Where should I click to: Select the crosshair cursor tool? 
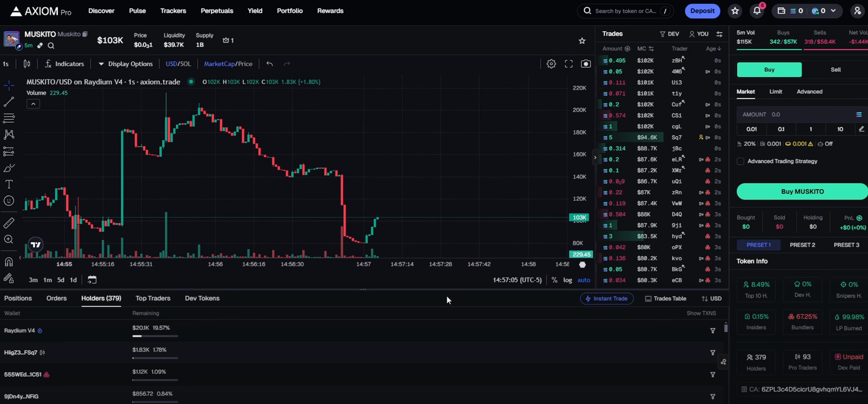click(x=9, y=85)
